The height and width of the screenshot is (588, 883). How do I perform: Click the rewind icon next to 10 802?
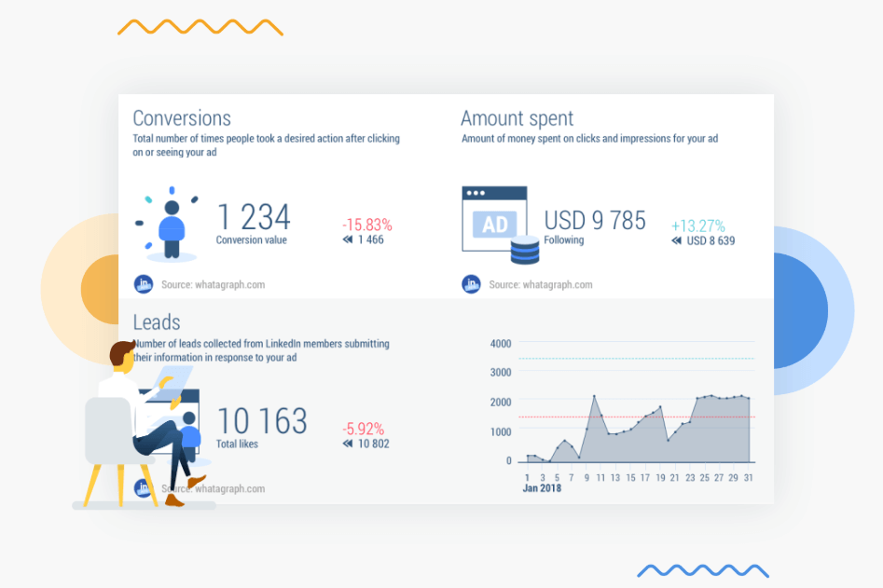[x=348, y=444]
